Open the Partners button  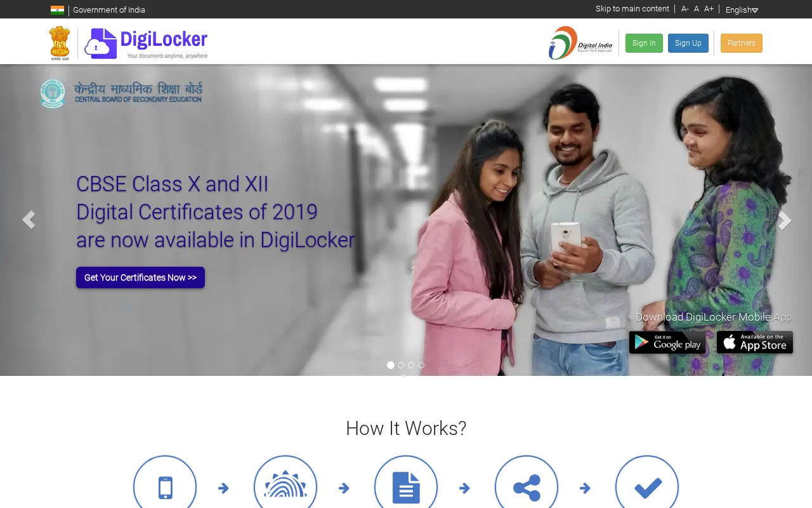[x=742, y=43]
